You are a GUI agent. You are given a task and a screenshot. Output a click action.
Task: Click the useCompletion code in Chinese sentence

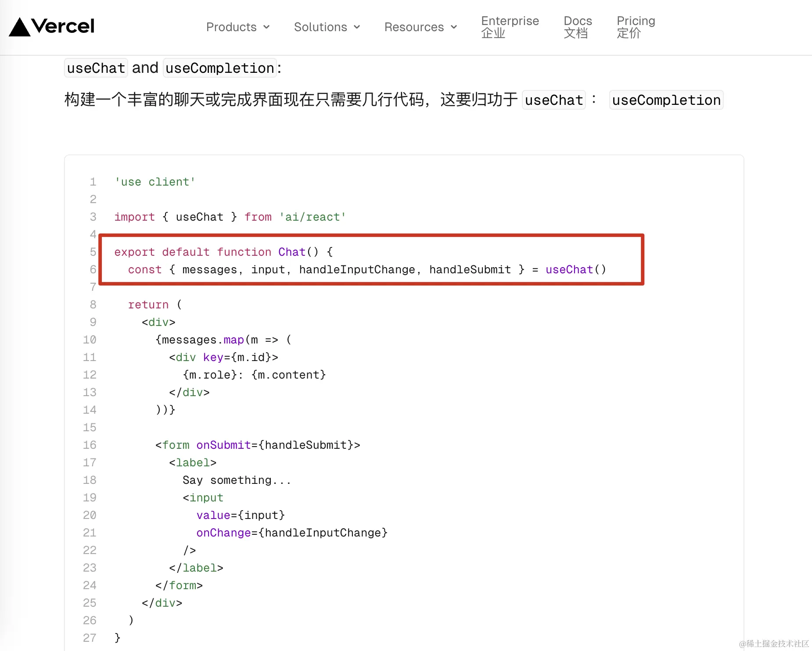click(666, 100)
